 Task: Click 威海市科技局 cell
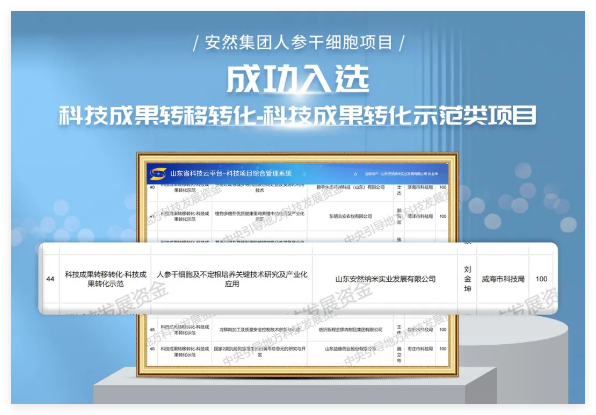point(502,279)
